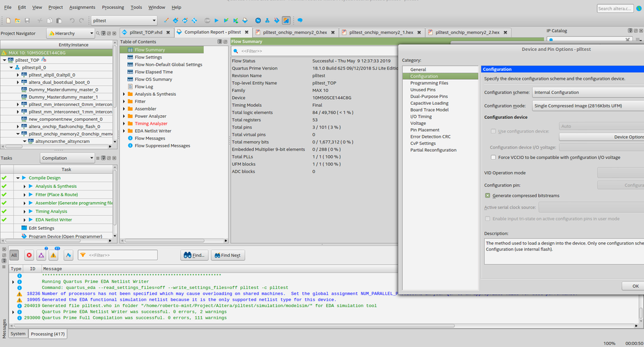Open the Assignments menu
644x347 pixels.
click(82, 7)
